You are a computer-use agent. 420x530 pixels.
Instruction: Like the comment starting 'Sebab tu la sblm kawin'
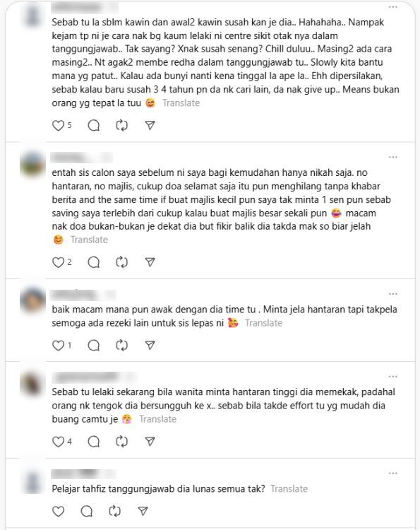pyautogui.click(x=58, y=125)
